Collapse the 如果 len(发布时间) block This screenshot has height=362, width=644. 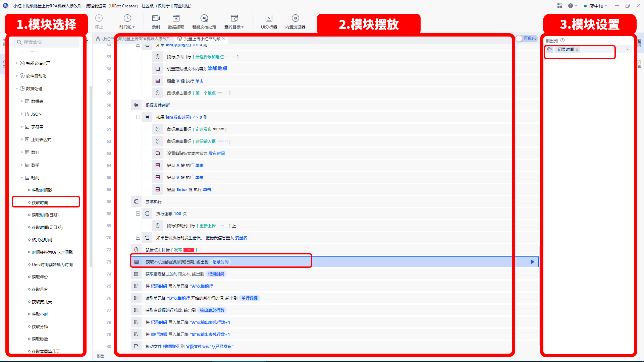point(138,117)
